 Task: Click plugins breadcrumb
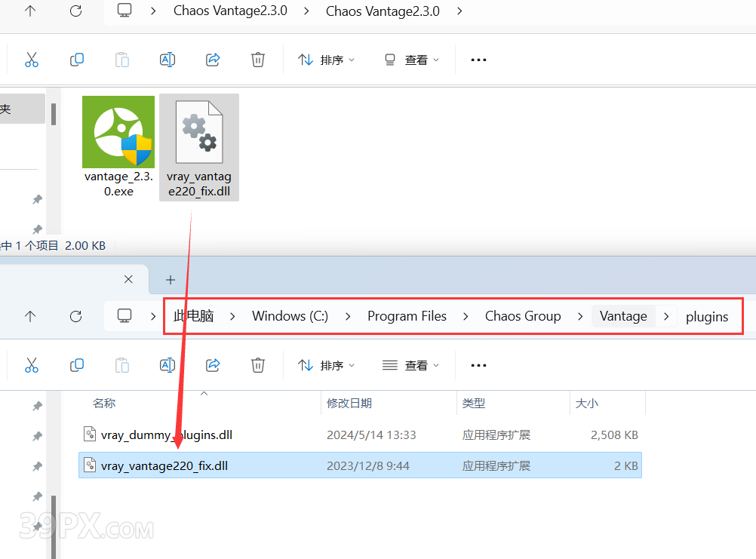(x=707, y=317)
